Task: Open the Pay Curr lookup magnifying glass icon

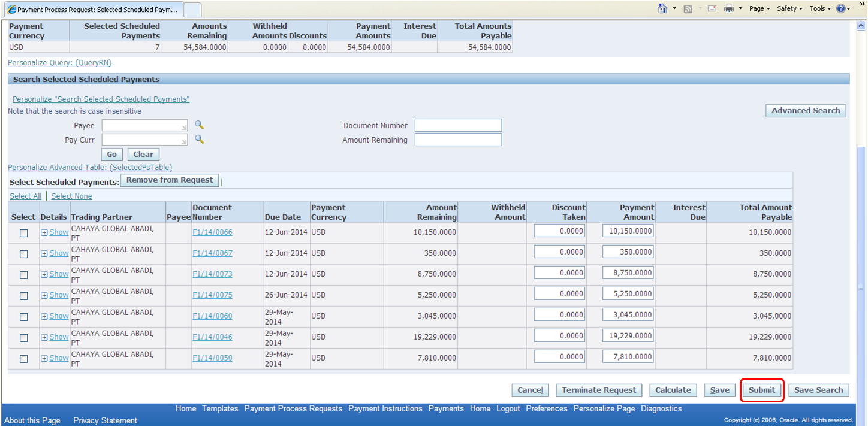Action: [x=199, y=139]
